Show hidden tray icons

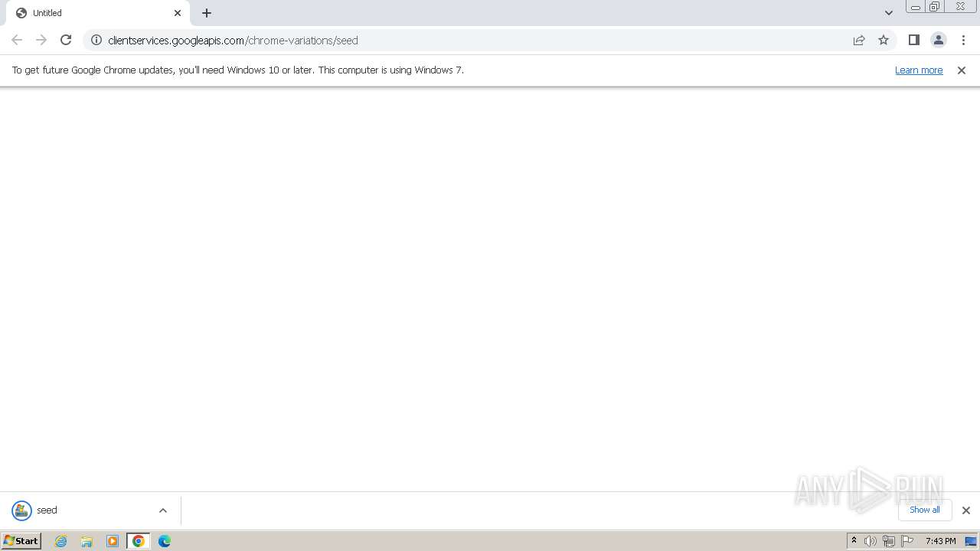click(854, 541)
